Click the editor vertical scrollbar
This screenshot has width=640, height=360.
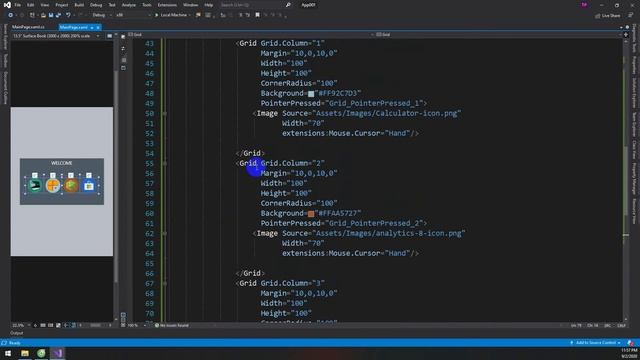tap(626, 180)
